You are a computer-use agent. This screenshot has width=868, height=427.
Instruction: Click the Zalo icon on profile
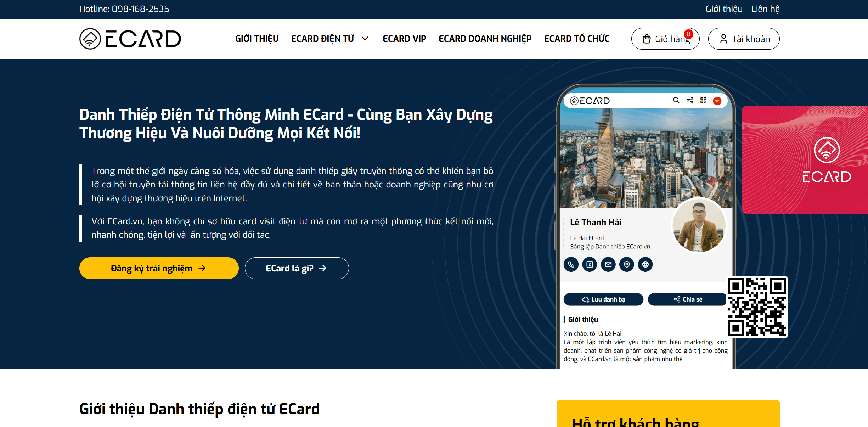[x=590, y=264]
